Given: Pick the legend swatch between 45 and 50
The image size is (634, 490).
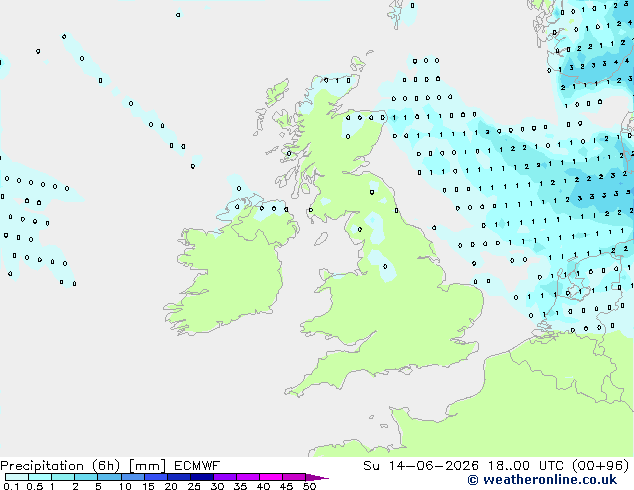Looking at the screenshot, I should click(x=294, y=477).
